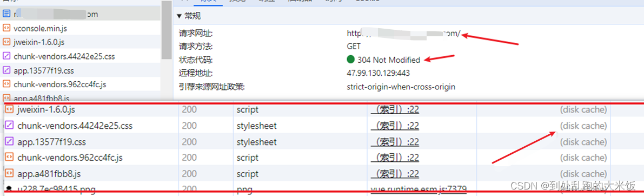This screenshot has height=196, width=644.
Task: Click the script type cell for app.a481fbb8.js
Action: click(x=247, y=174)
